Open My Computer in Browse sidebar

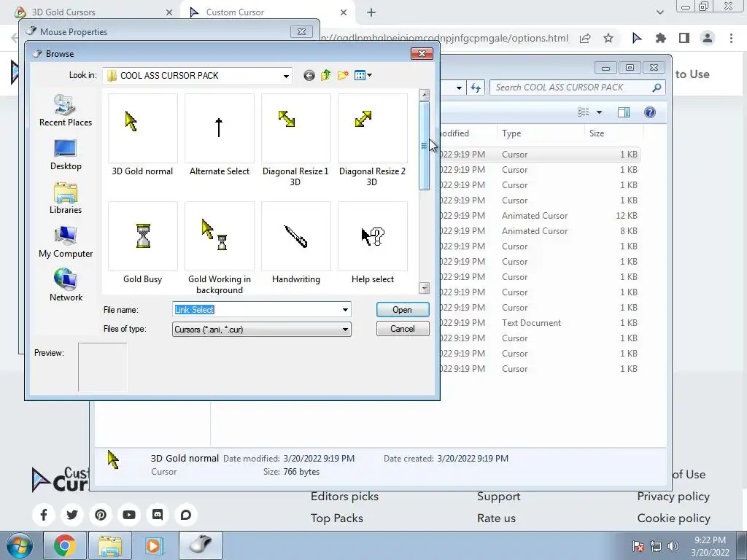[66, 242]
